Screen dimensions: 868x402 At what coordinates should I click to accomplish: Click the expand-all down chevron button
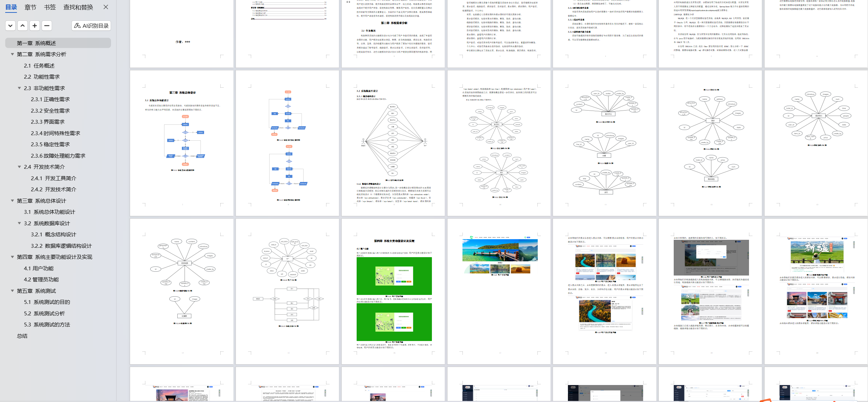pos(10,26)
